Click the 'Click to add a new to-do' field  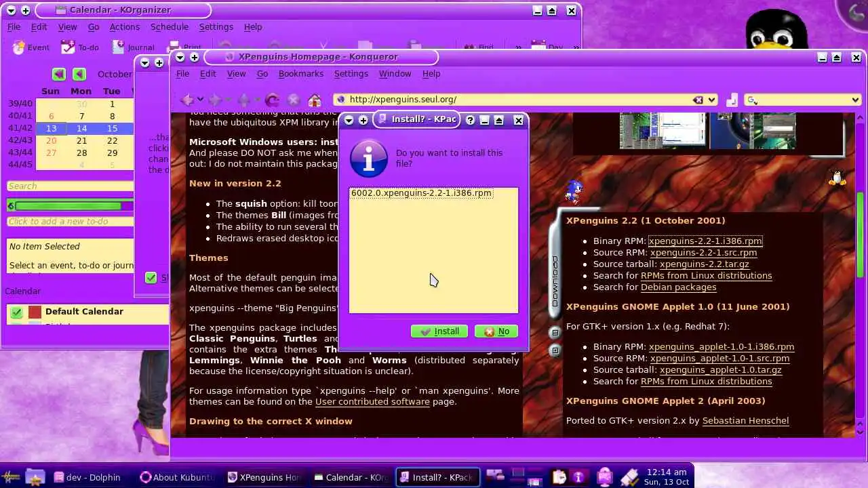click(71, 222)
